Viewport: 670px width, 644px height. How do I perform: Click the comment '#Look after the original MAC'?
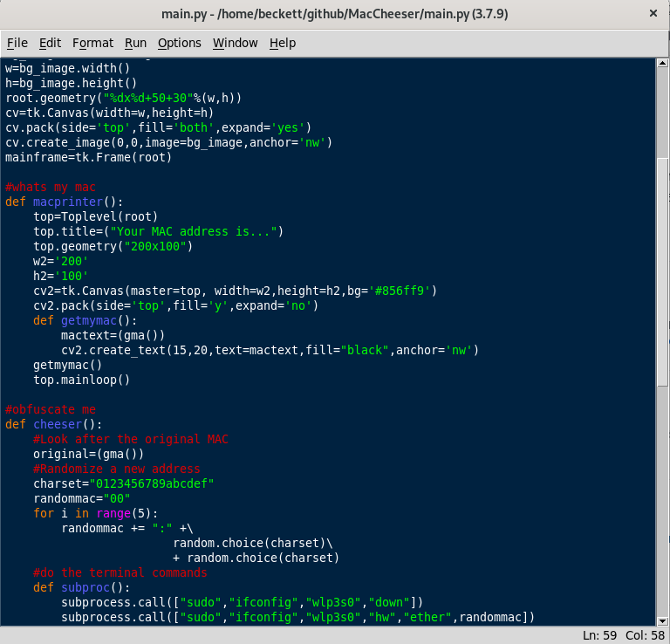[131, 439]
